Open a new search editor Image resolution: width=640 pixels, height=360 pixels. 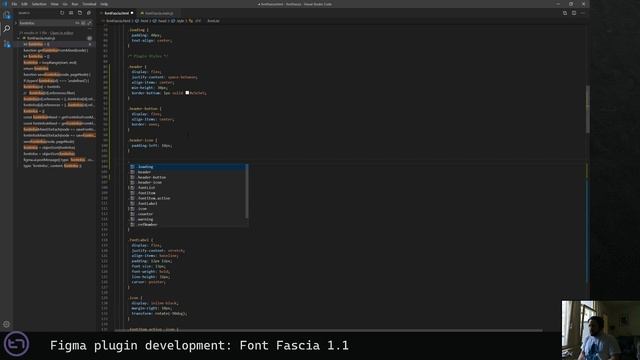pyautogui.click(x=80, y=13)
